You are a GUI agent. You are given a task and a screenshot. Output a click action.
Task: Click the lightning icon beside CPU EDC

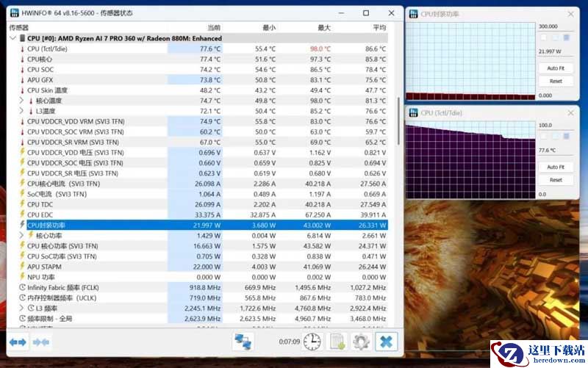(22, 214)
